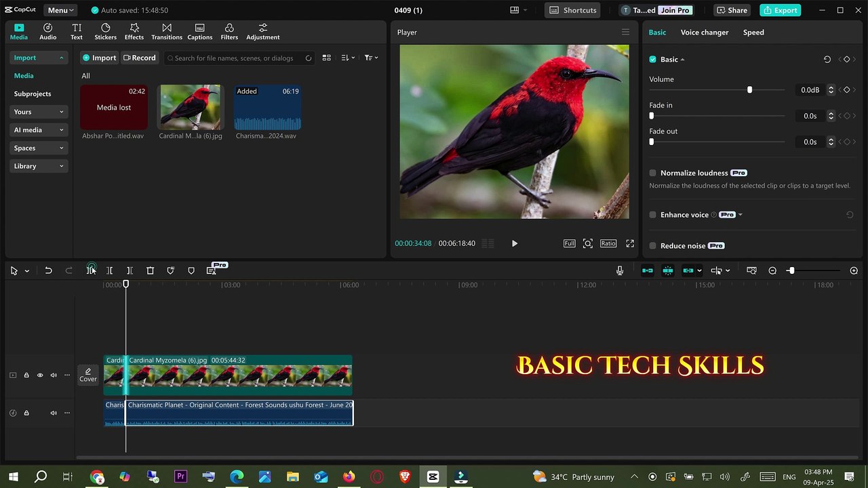Open the Text tab in the top toolbar
868x488 pixels.
pyautogui.click(x=77, y=31)
